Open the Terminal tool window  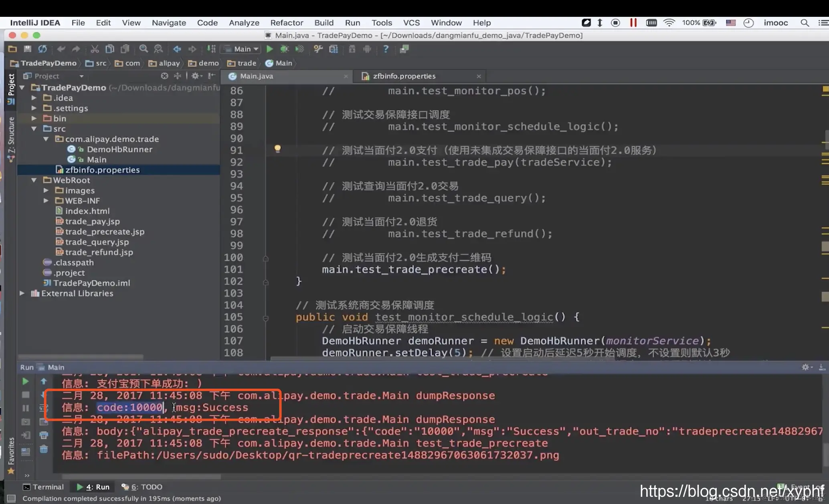pos(43,487)
